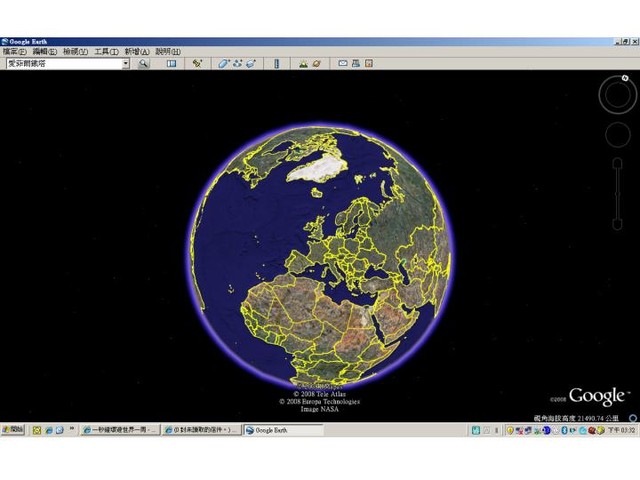Switch to sky view planet icon
Image resolution: width=640 pixels, height=480 pixels.
tap(316, 64)
